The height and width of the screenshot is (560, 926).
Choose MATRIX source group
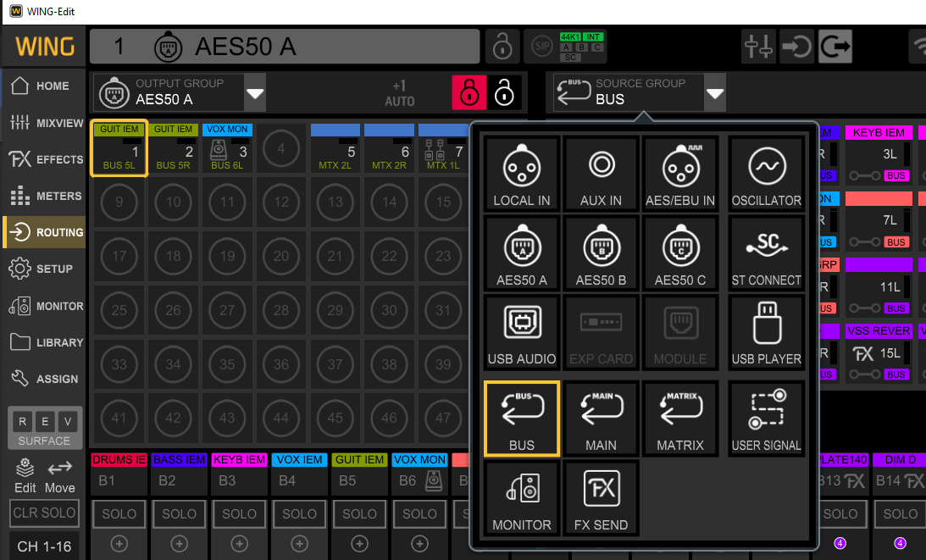680,419
